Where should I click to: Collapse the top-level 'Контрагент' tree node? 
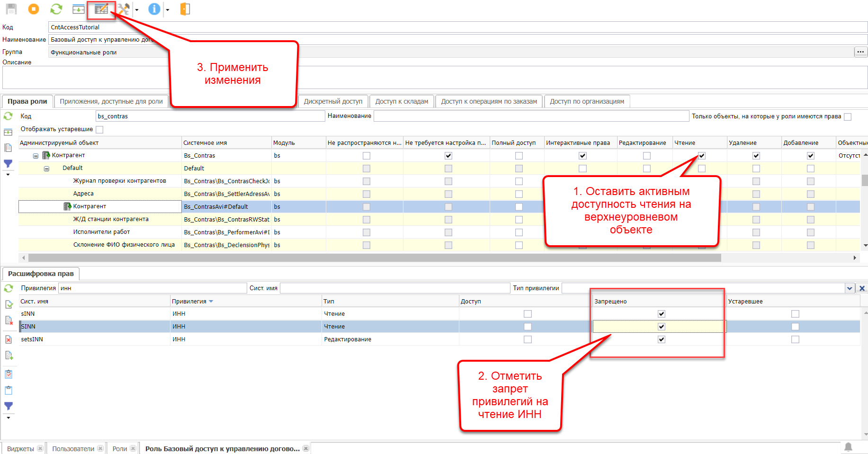[x=36, y=156]
